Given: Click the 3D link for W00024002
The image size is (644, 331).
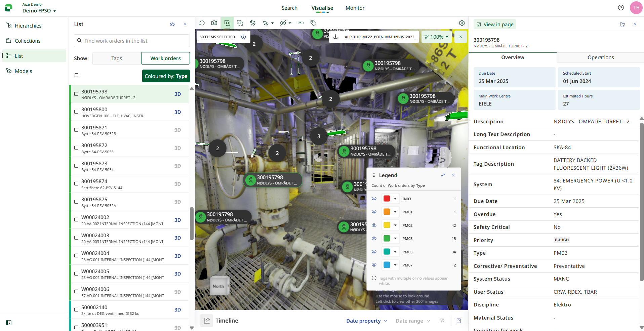Looking at the screenshot, I should point(177,220).
